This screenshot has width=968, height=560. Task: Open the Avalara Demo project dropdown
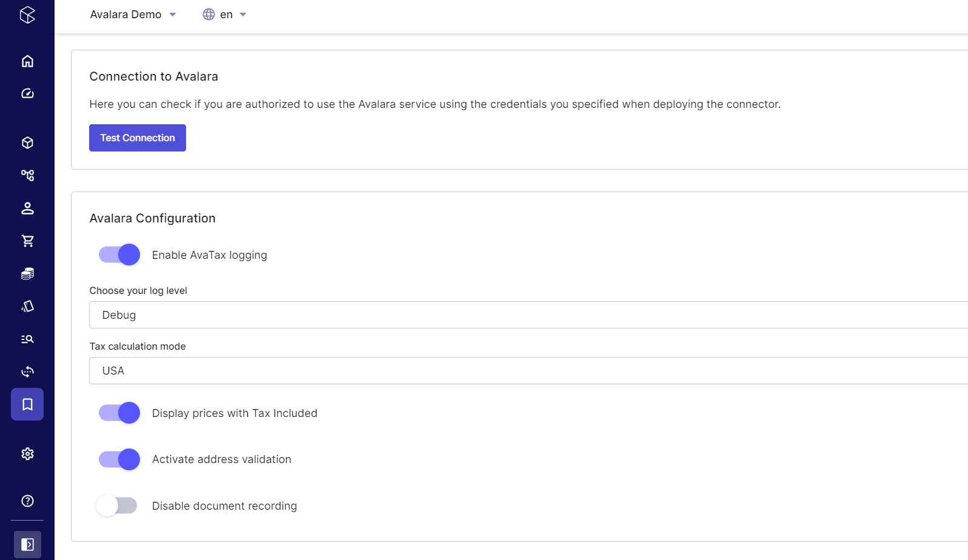133,15
